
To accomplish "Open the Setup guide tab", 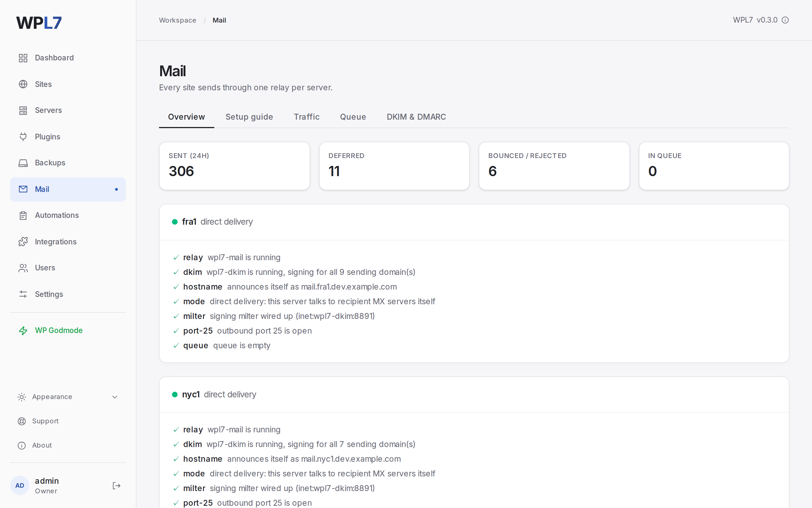I will [249, 117].
